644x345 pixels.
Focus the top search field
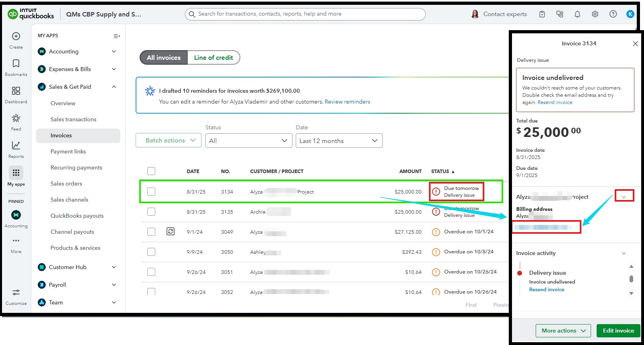pyautogui.click(x=305, y=14)
